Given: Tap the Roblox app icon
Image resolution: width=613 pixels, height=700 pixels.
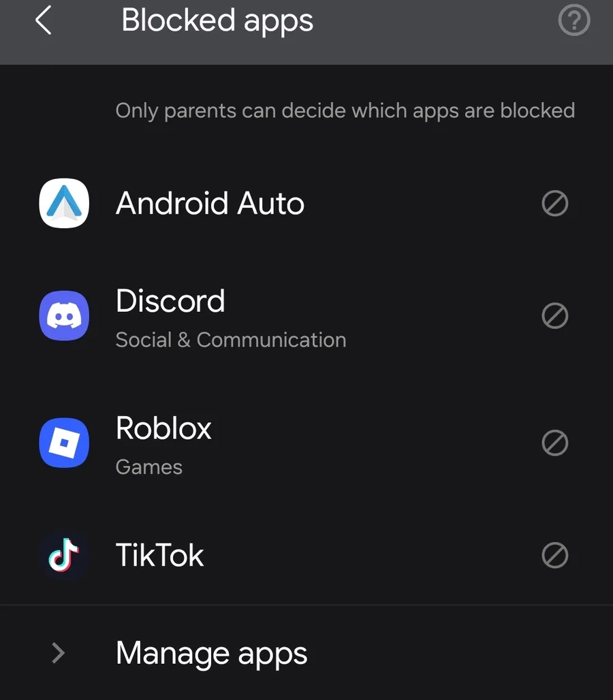Looking at the screenshot, I should coord(64,443).
